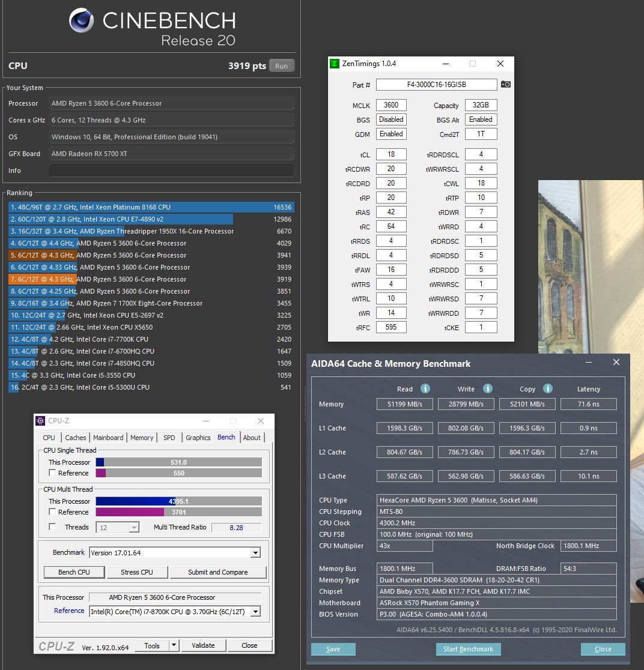The width and height of the screenshot is (644, 670).
Task: Click the L3 Cache Read value 587.62 GB/s
Action: [x=404, y=476]
